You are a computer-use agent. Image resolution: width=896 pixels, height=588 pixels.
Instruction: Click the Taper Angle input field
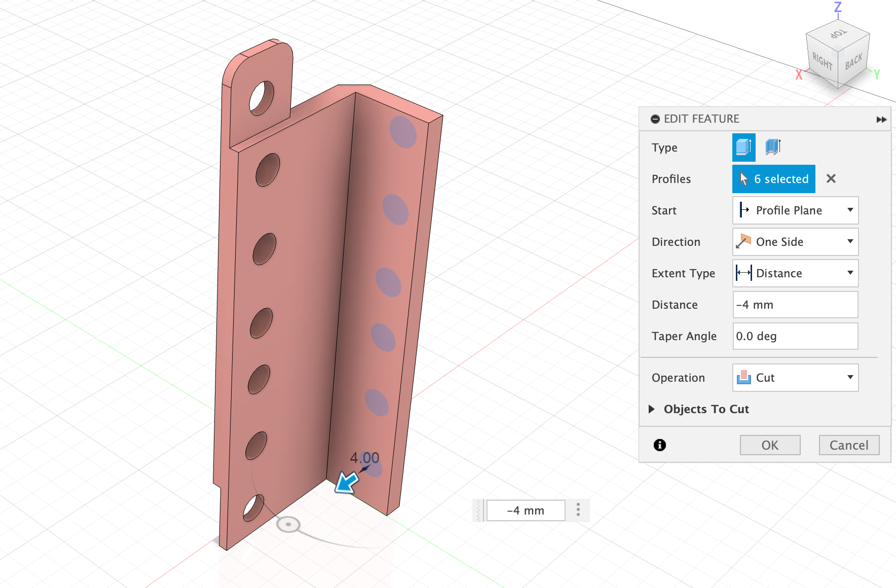click(795, 336)
